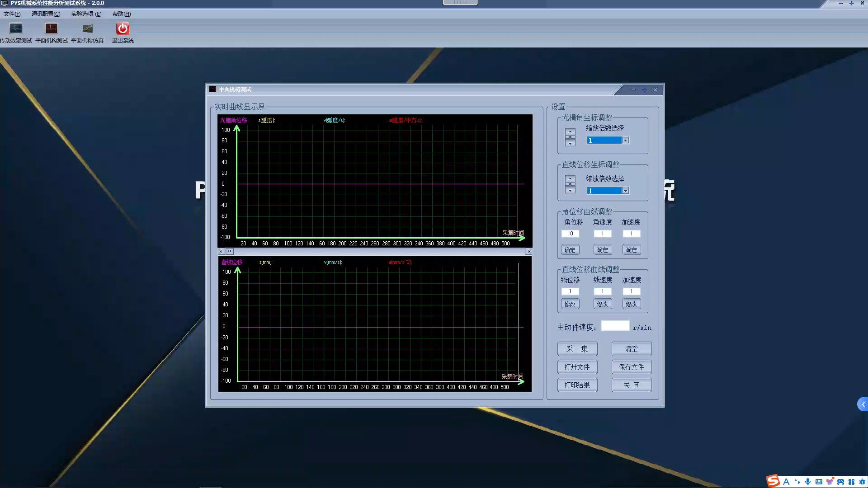Maximize the 平面机构测试 dialog
The image size is (868, 488).
[x=644, y=89]
